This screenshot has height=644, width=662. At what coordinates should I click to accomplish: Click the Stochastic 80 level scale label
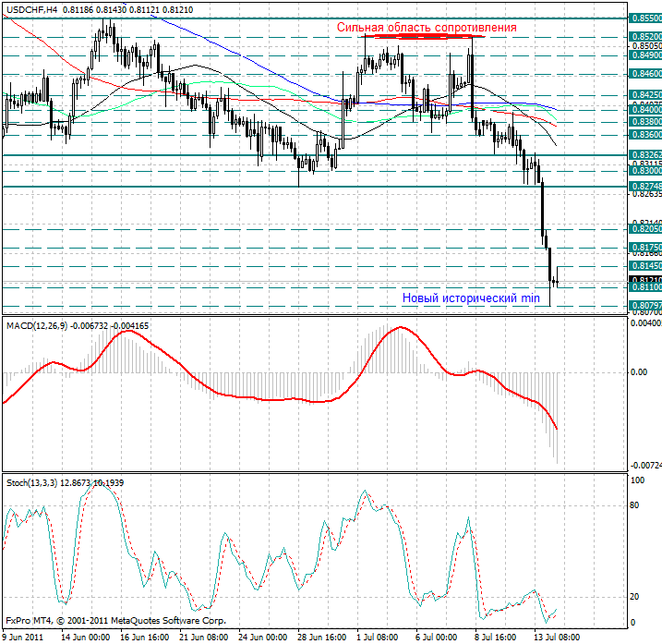(635, 505)
